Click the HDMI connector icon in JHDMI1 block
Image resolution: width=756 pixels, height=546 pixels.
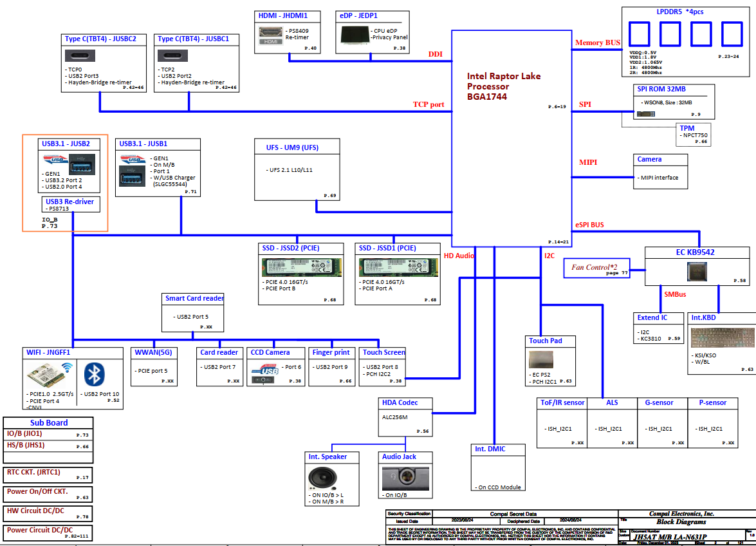tap(269, 35)
